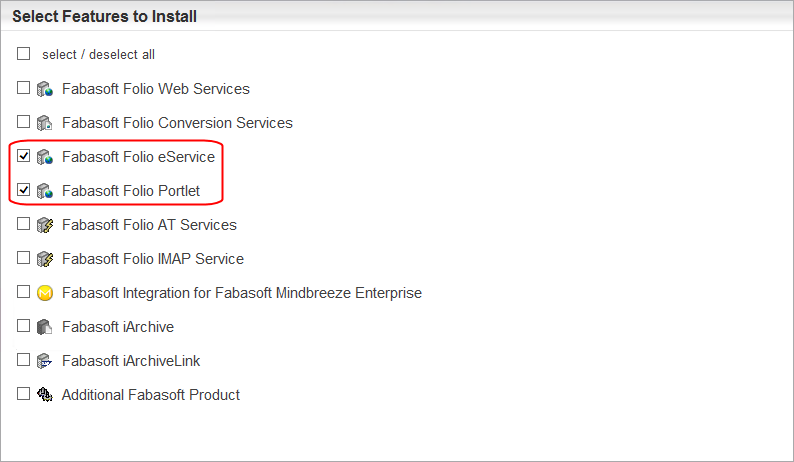
Task: Check the Fabasoft Folio Conversion Services box
Action: [24, 122]
